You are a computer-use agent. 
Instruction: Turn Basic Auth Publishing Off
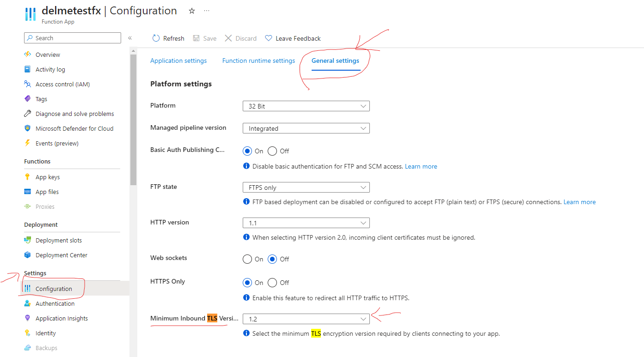272,151
